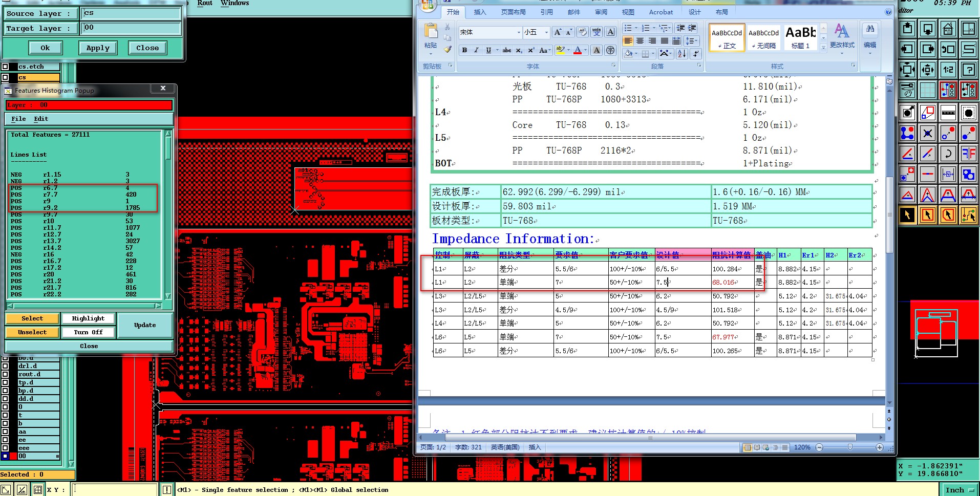Click the board overview thumbnail navigator
This screenshot has height=496, width=980.
coord(937,333)
